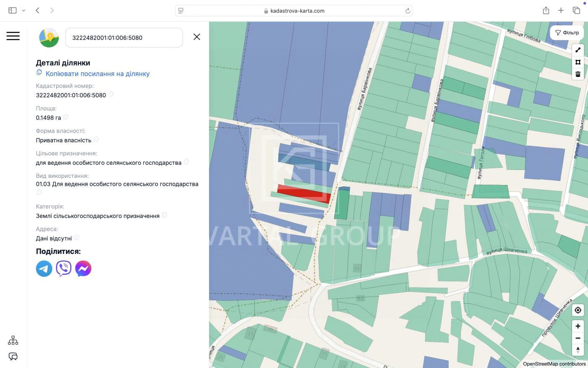Reset map bearing with compass arrow
The height and width of the screenshot is (368, 588).
pyautogui.click(x=578, y=349)
